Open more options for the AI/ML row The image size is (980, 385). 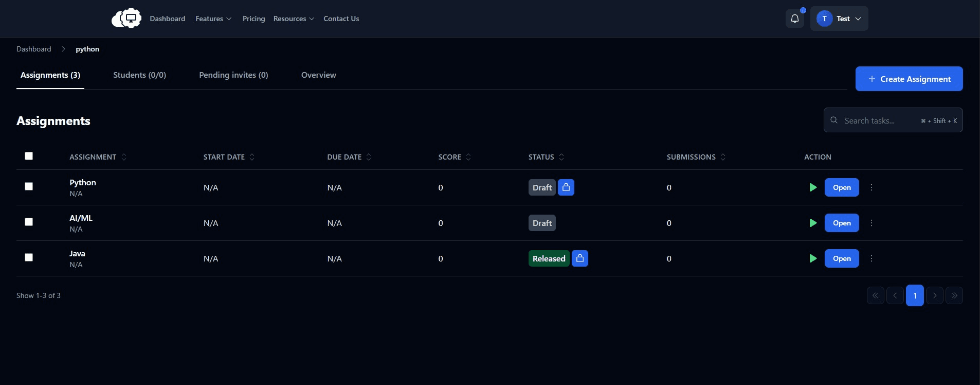tap(872, 223)
